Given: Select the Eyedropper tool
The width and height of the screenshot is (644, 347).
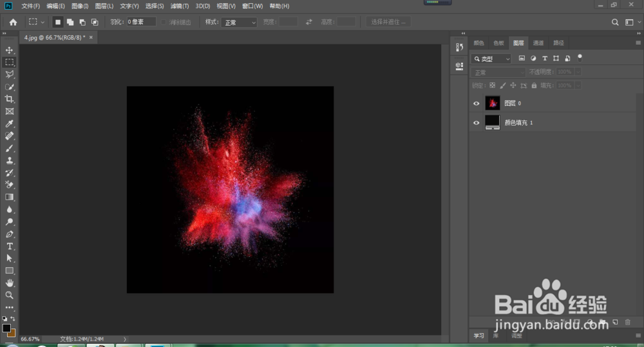Looking at the screenshot, I should tap(10, 124).
